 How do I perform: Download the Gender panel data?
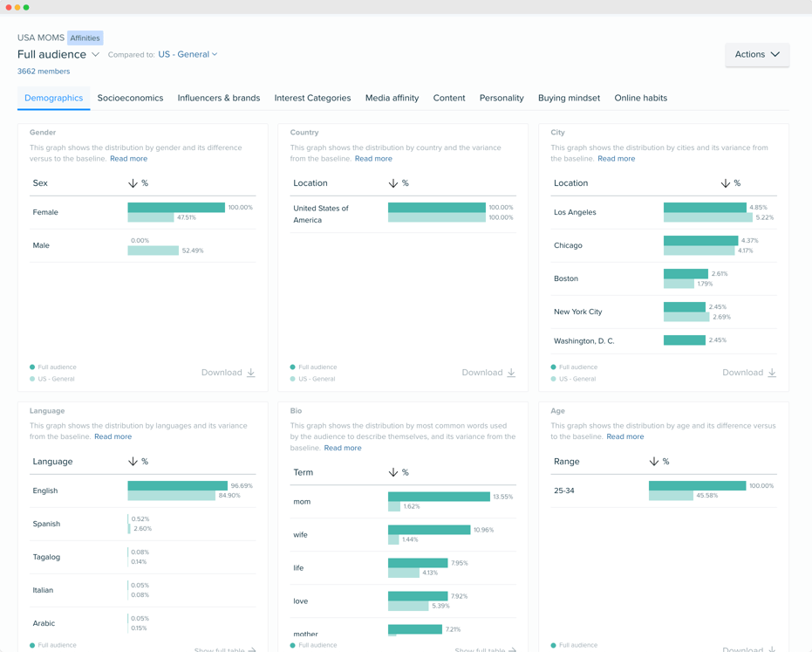pyautogui.click(x=228, y=372)
